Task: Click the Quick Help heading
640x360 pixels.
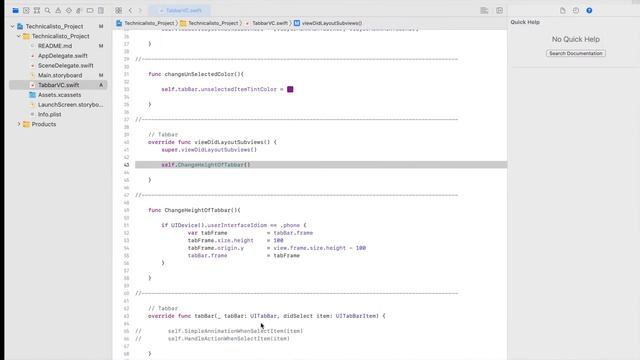Action: click(525, 22)
